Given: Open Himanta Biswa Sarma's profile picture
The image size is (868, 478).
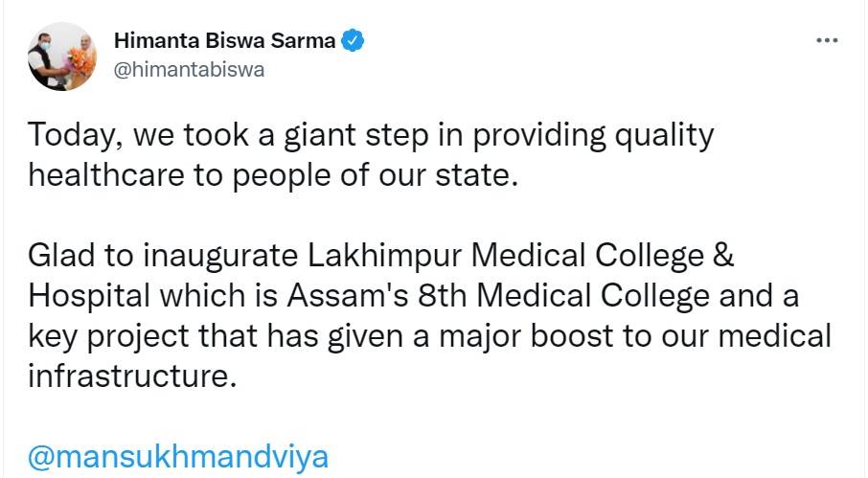Looking at the screenshot, I should [x=61, y=56].
